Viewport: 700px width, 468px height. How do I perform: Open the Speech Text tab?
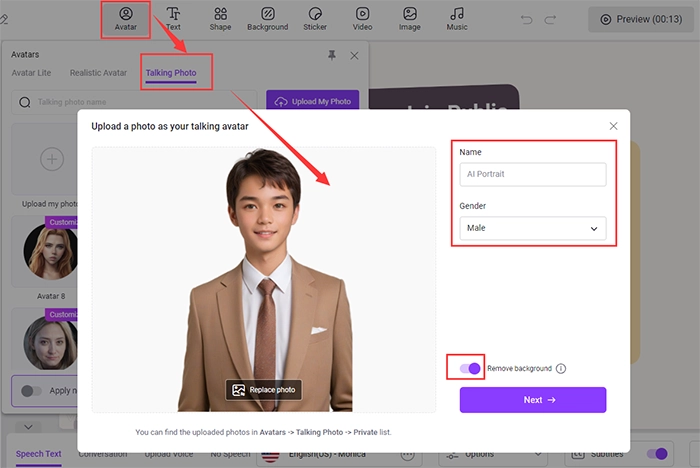click(38, 454)
